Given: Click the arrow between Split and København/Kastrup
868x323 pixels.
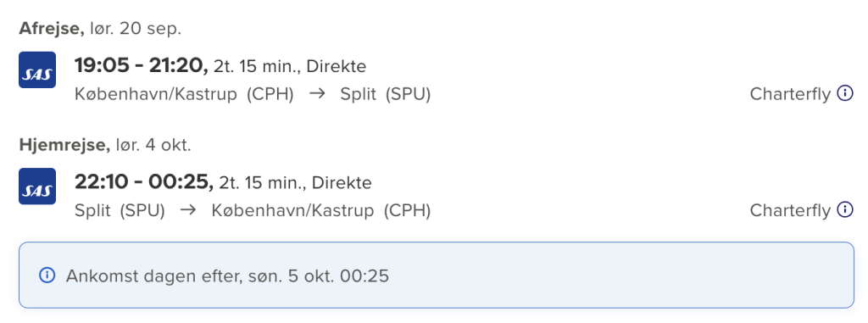Looking at the screenshot, I should click(189, 210).
